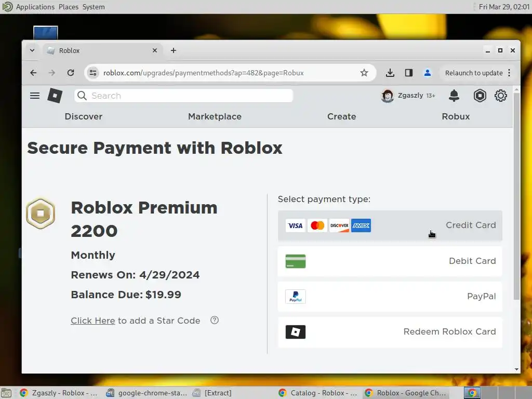
Task: Click the black Roblox card icon
Action: click(x=296, y=332)
